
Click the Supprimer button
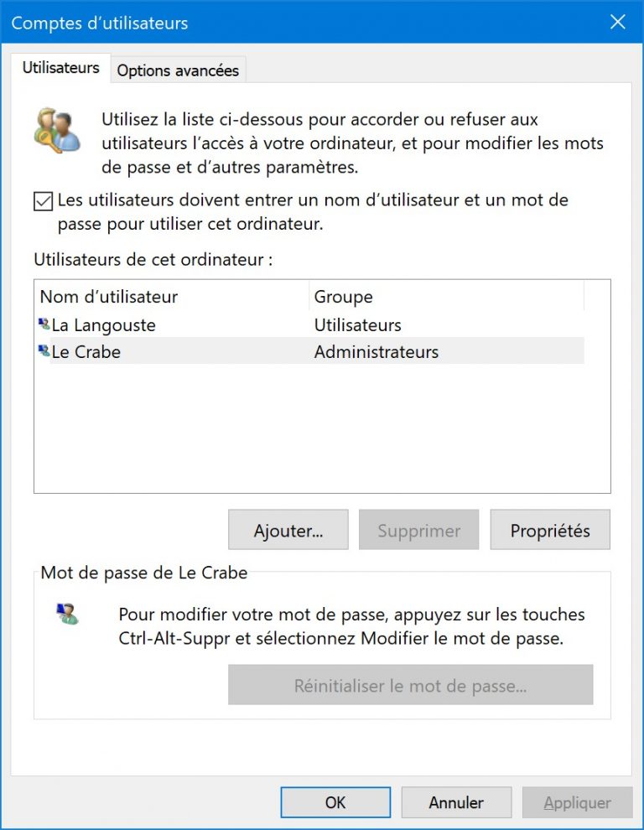(x=418, y=530)
